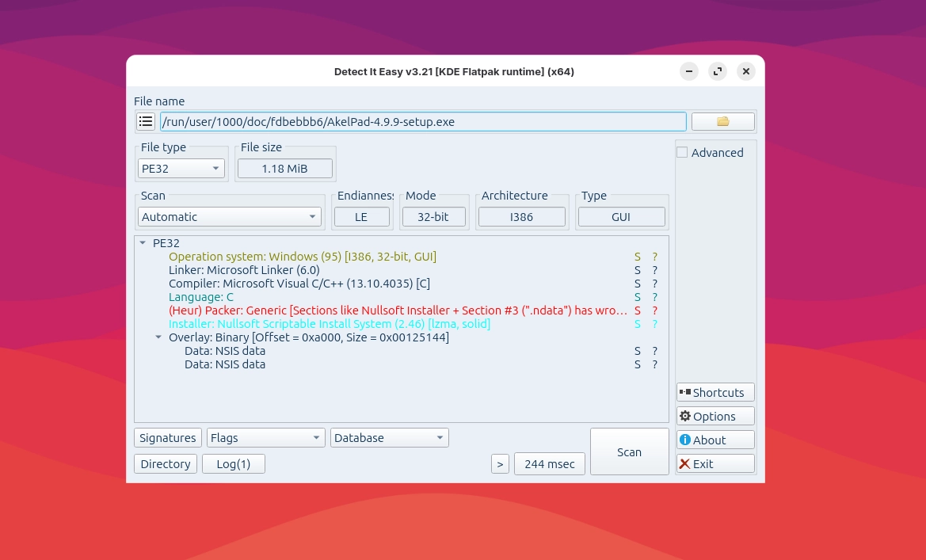Open the Flags dropdown

click(x=265, y=438)
